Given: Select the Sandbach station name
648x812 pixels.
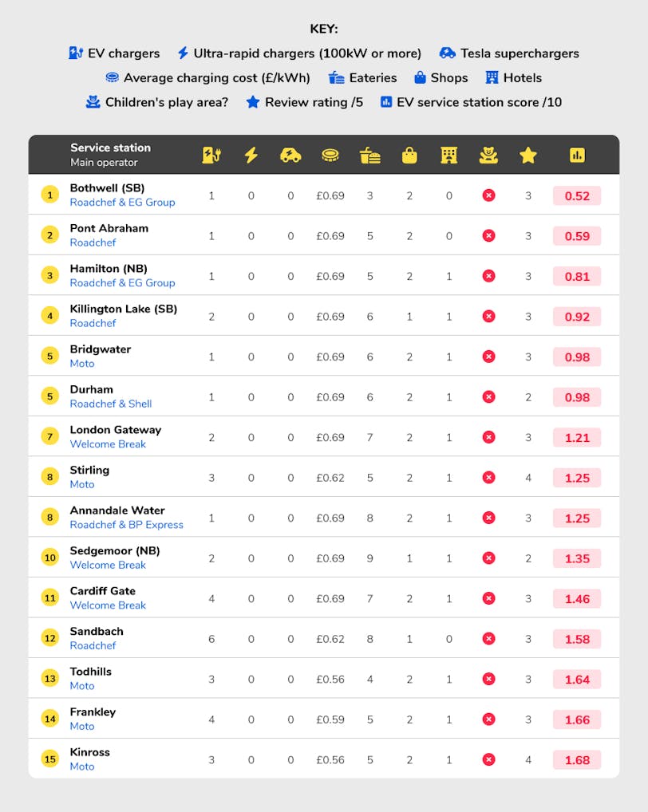Looking at the screenshot, I should tap(97, 631).
